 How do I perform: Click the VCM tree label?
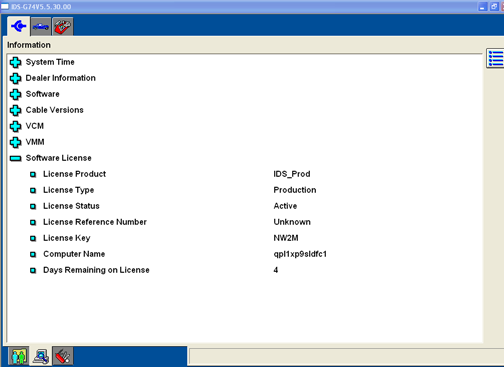[x=35, y=126]
